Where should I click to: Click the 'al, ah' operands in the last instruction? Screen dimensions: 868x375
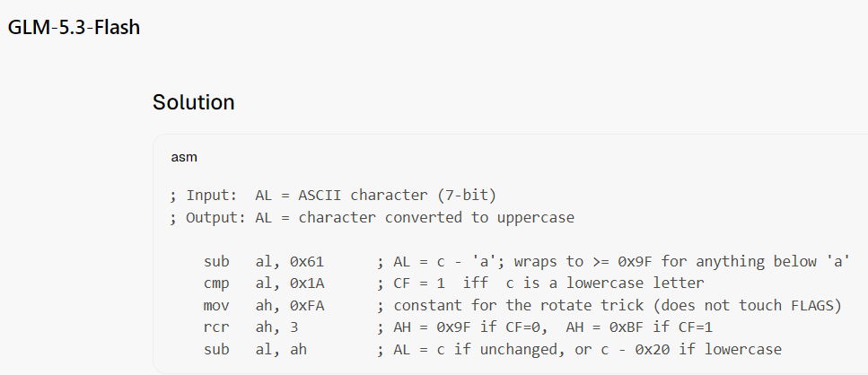(x=281, y=350)
